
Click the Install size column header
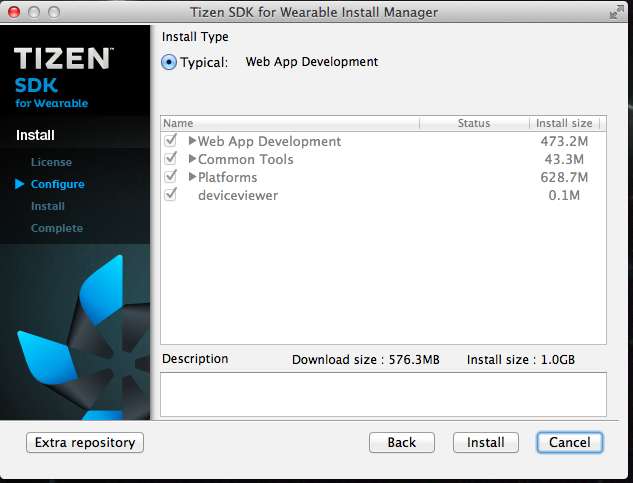[x=564, y=123]
